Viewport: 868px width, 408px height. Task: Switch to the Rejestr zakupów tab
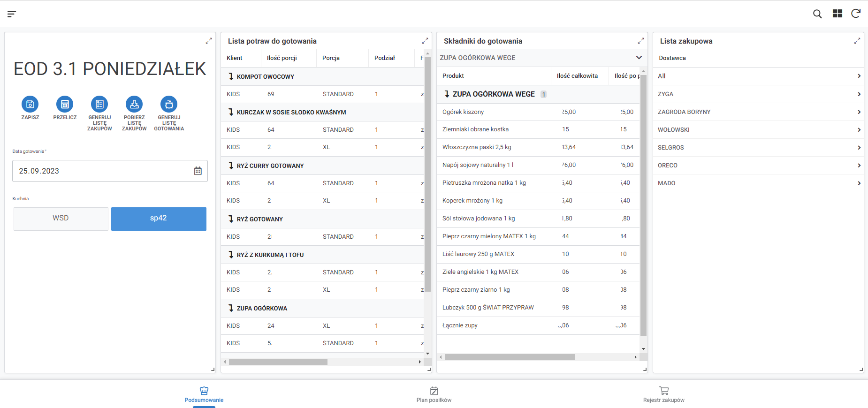tap(663, 394)
